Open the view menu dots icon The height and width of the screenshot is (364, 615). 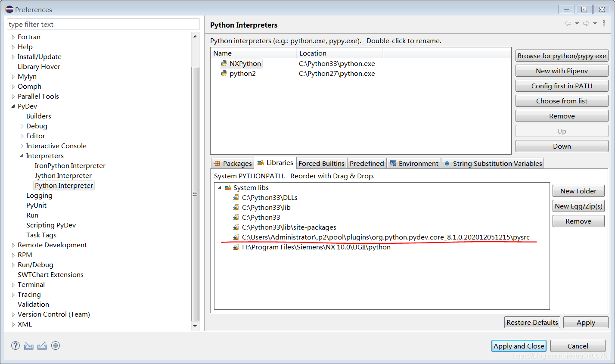click(604, 23)
